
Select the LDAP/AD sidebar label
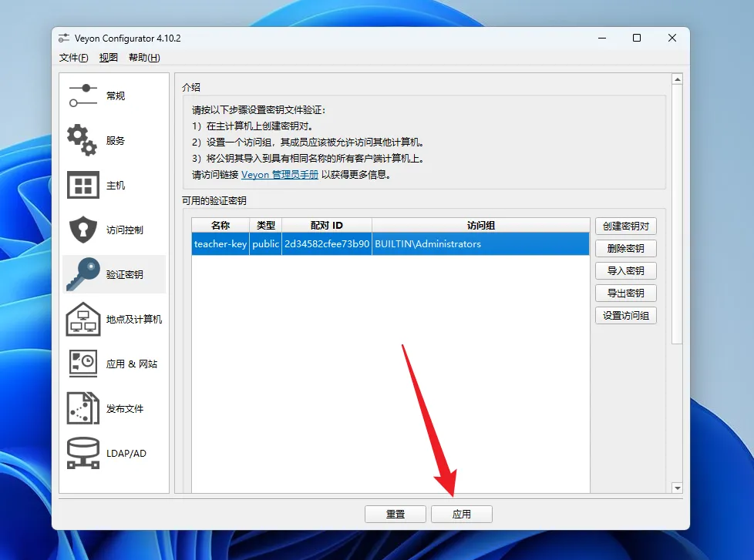tap(126, 454)
